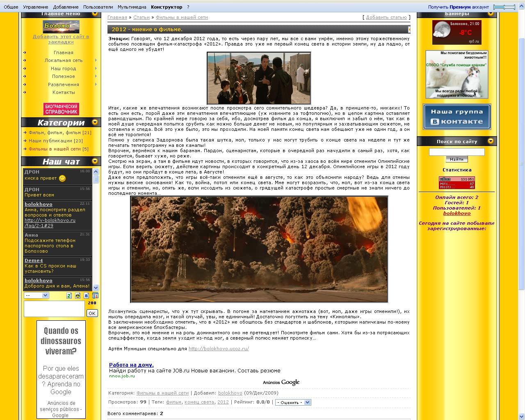Open the chat auto-refresh interval dropdown
The width and height of the screenshot is (525, 420).
point(37,295)
